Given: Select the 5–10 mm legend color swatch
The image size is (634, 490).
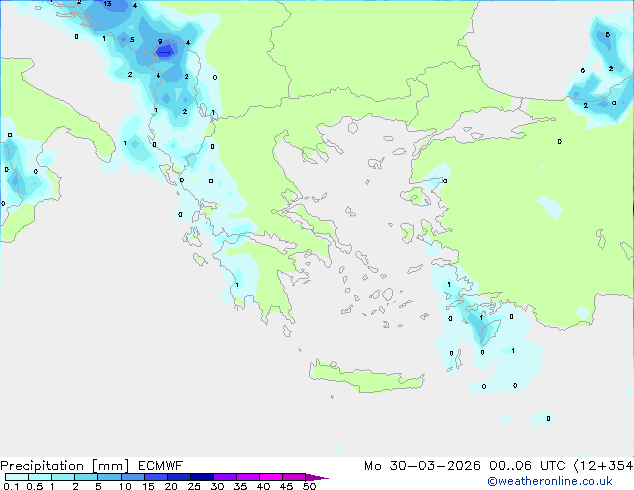Looking at the screenshot, I should pos(109,477).
